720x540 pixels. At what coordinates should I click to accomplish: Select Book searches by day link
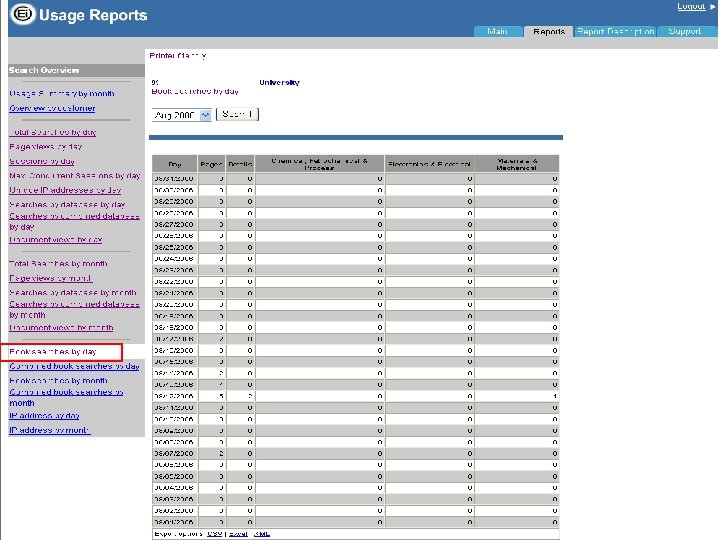pos(53,352)
